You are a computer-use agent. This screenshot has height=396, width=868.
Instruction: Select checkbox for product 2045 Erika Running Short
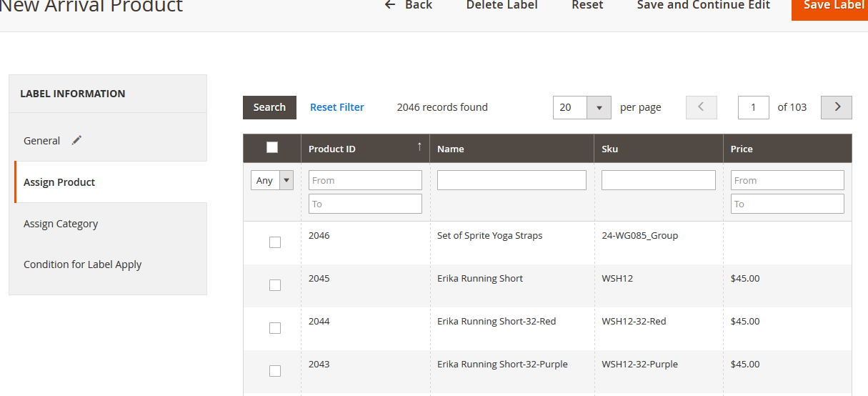tap(275, 285)
